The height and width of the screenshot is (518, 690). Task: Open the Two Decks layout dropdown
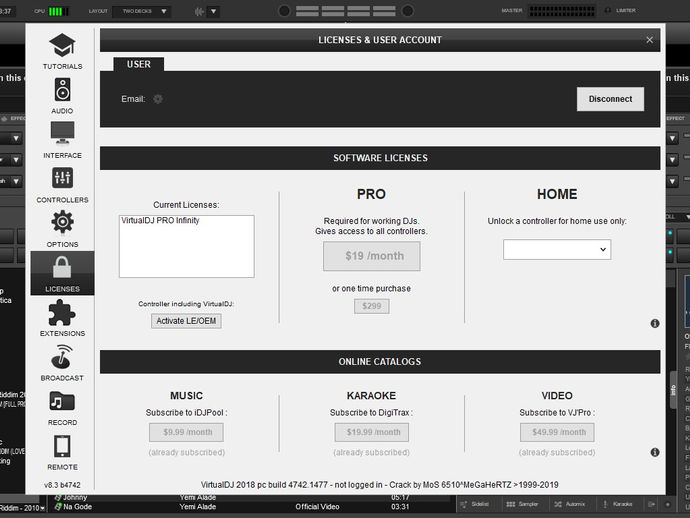click(x=142, y=11)
